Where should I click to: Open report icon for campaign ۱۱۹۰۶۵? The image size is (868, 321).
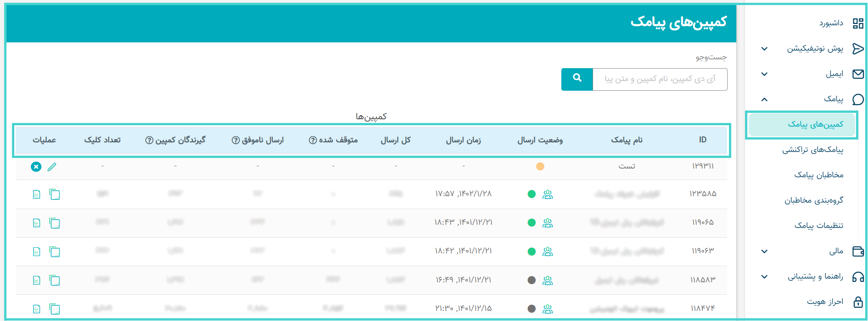37,223
